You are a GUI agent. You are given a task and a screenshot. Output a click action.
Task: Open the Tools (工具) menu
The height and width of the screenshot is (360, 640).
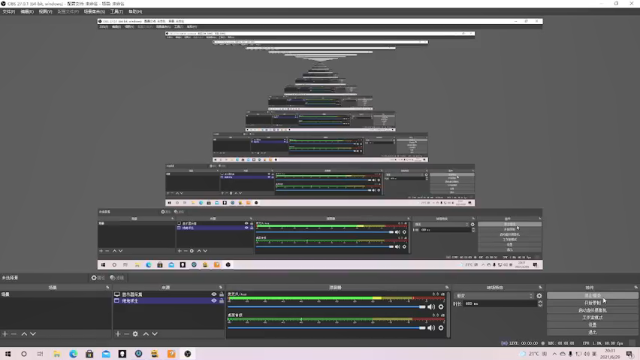click(x=117, y=11)
